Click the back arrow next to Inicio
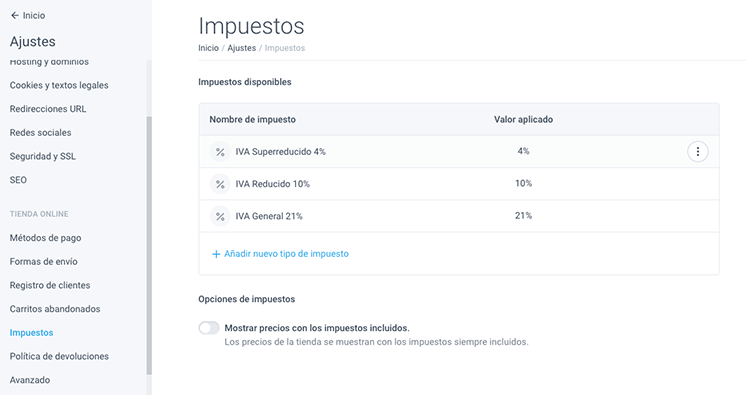Image resolution: width=746 pixels, height=395 pixels. tap(15, 16)
